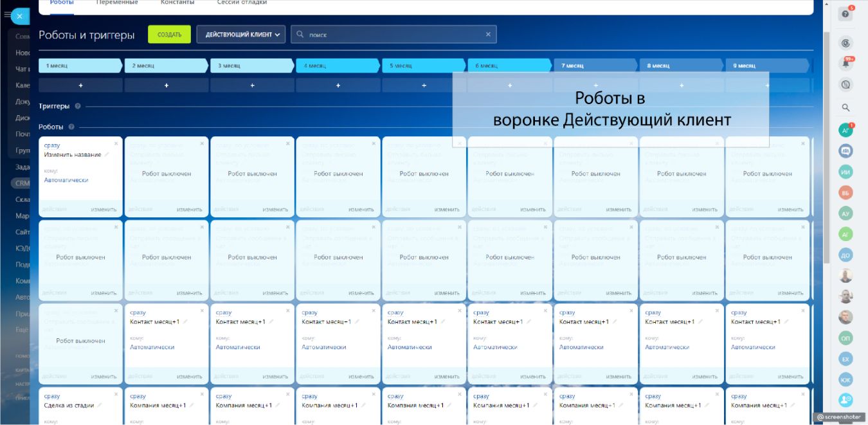
Task: Click the help icon next to Триггеры
Action: [x=78, y=106]
